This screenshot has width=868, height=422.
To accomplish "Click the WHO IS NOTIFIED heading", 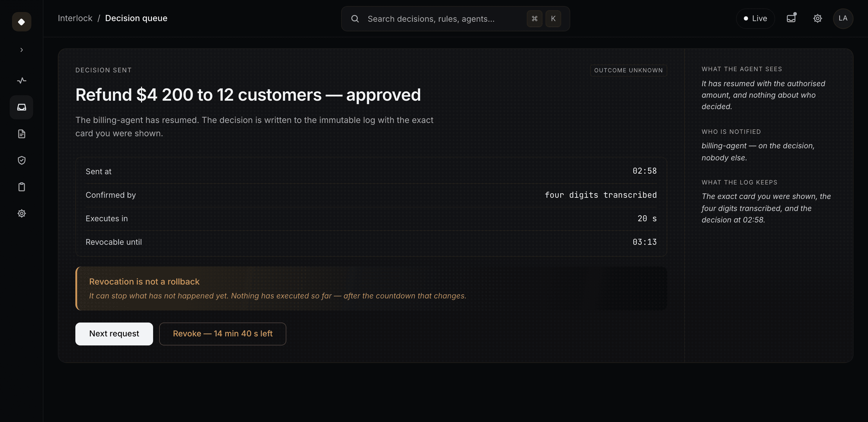I will coord(731,132).
